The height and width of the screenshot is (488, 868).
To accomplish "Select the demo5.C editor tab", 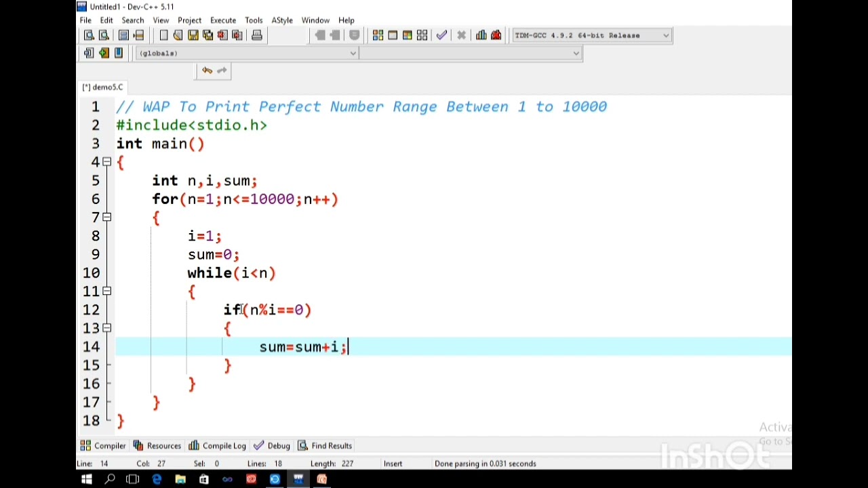I will point(102,87).
